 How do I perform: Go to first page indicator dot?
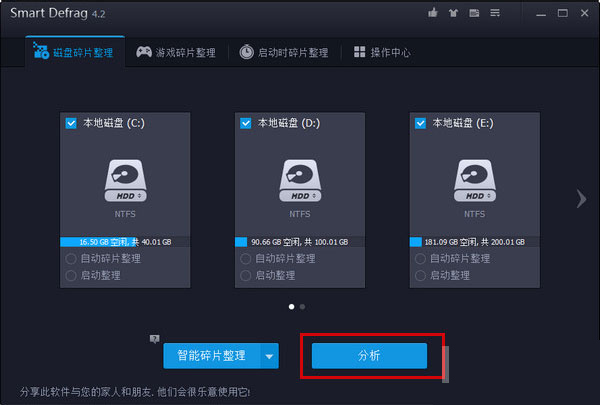point(292,307)
